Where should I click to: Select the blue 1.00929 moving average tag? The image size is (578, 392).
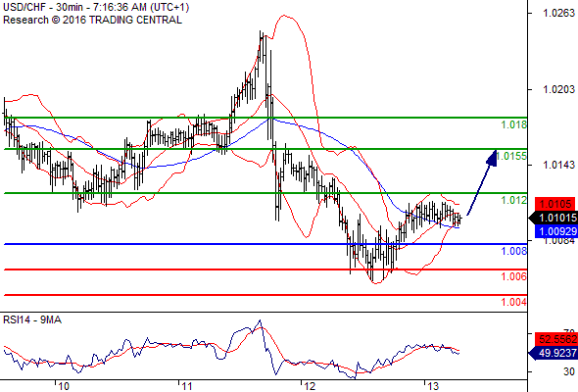click(555, 231)
